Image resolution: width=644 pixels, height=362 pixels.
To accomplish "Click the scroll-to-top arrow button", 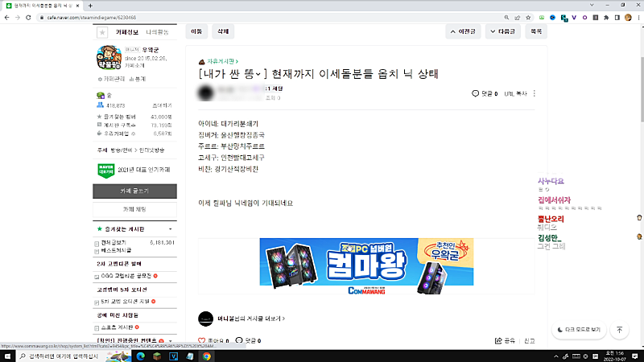I will click(x=619, y=329).
